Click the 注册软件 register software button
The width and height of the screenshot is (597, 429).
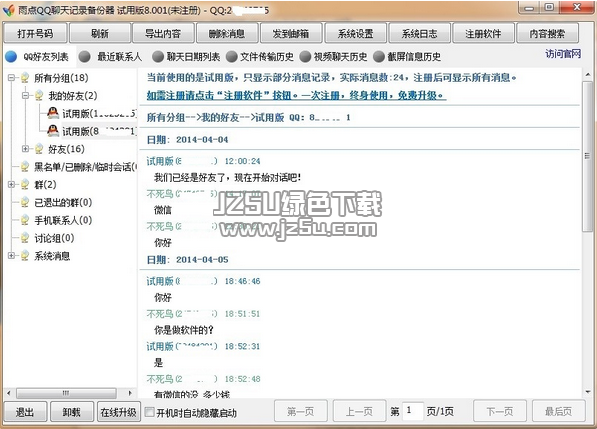click(483, 33)
